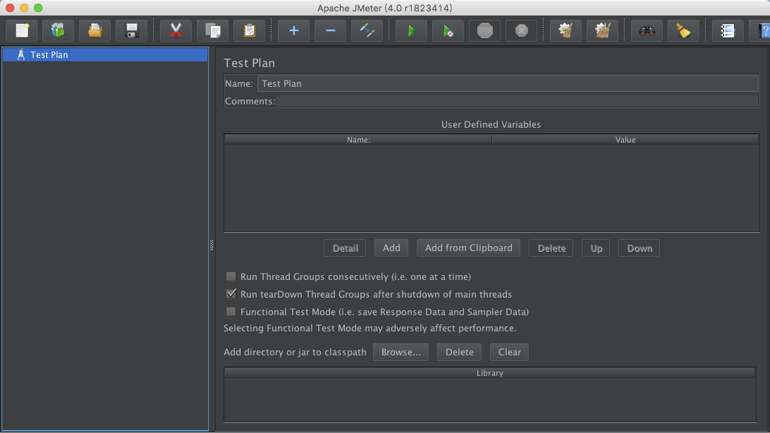
Task: Click Delete button next to Browse
Action: click(x=459, y=352)
